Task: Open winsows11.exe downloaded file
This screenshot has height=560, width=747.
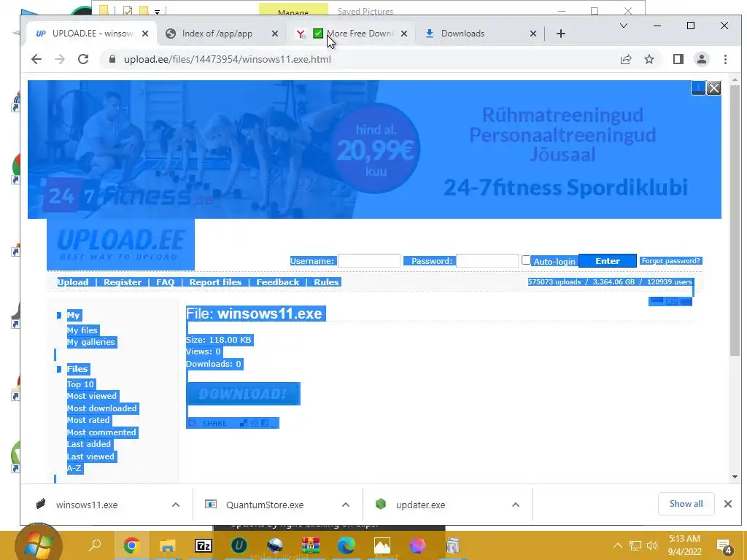Action: point(87,505)
